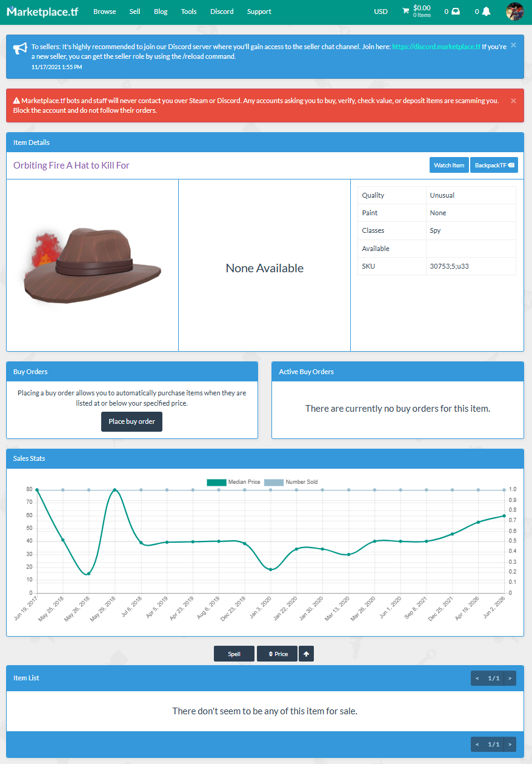Open the Discord link in navbar
Viewport: 532px width, 764px height.
[222, 12]
